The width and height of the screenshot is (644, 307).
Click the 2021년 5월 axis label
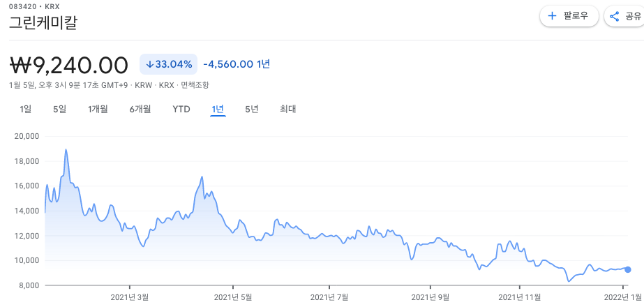[x=233, y=297]
